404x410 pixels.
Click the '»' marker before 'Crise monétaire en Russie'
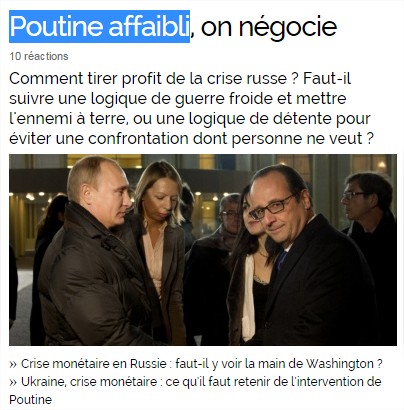point(13,364)
